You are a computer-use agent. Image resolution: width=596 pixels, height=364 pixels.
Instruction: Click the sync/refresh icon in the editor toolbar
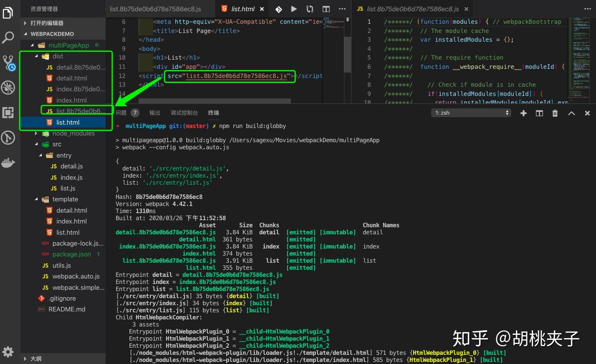point(309,8)
